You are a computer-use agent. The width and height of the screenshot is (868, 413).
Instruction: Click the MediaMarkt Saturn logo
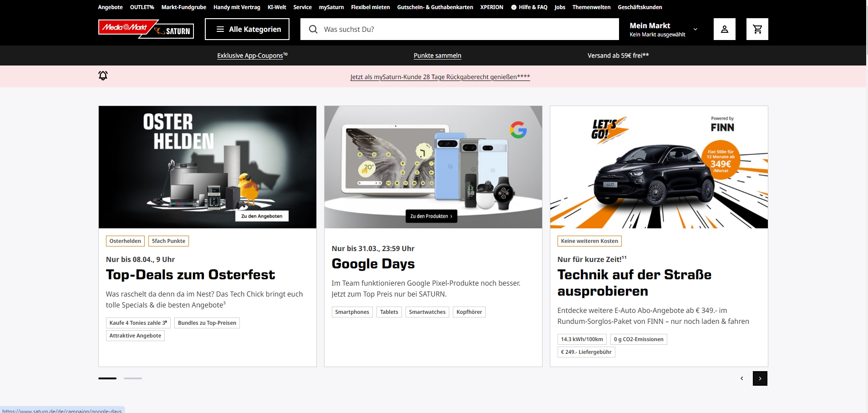click(x=146, y=29)
